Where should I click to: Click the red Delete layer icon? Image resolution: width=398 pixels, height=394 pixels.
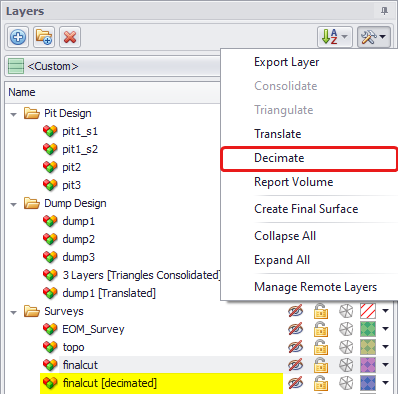click(70, 37)
